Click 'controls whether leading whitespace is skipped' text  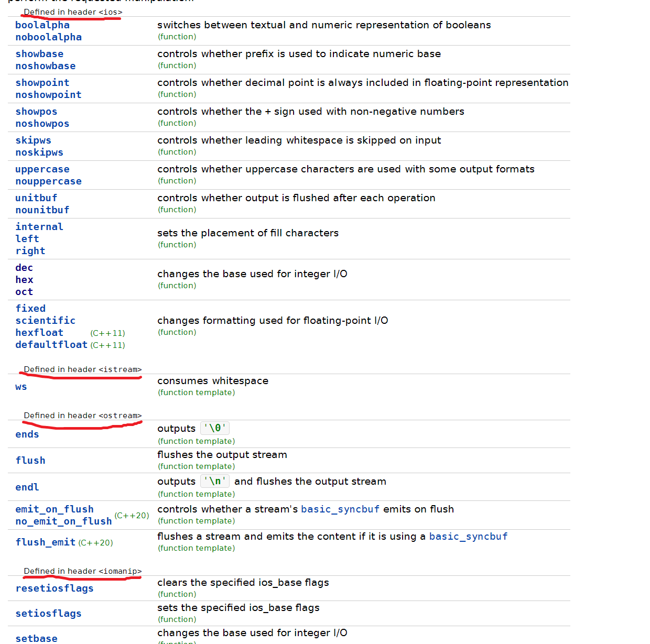point(299,140)
